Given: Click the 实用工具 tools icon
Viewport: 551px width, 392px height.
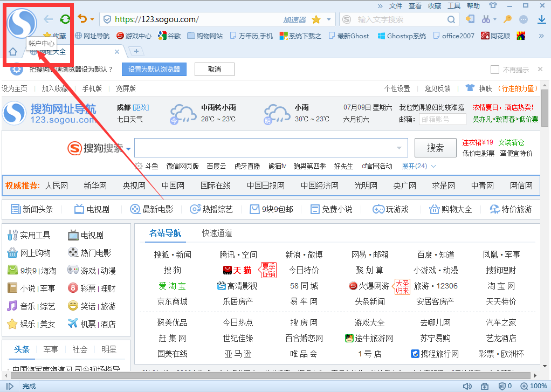Looking at the screenshot, I should tap(12, 235).
